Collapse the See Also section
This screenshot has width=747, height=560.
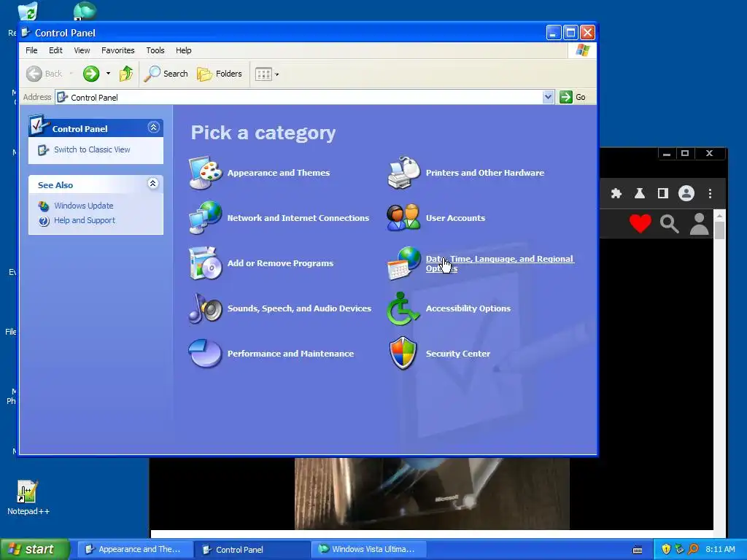pos(153,183)
